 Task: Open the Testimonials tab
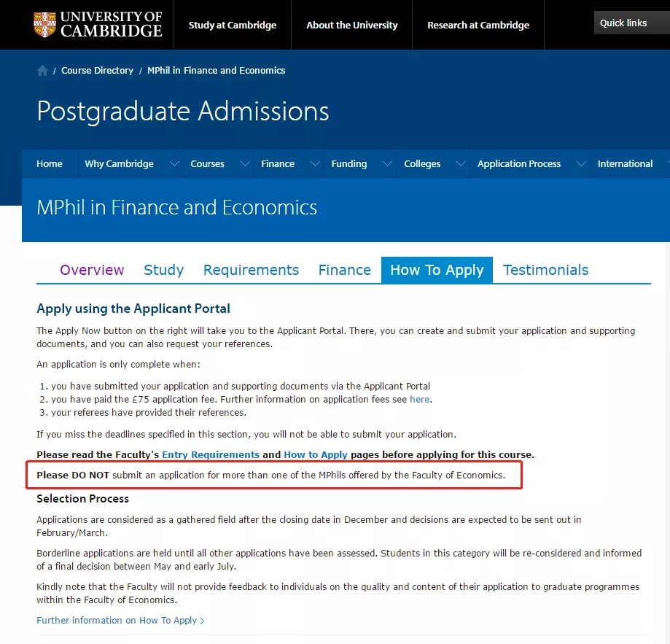pos(545,270)
